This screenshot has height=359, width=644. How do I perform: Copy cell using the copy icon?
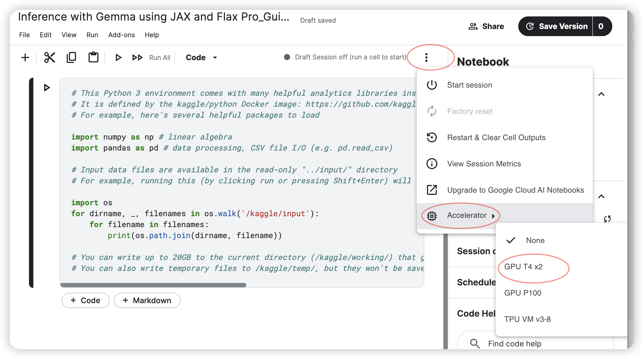tap(71, 57)
